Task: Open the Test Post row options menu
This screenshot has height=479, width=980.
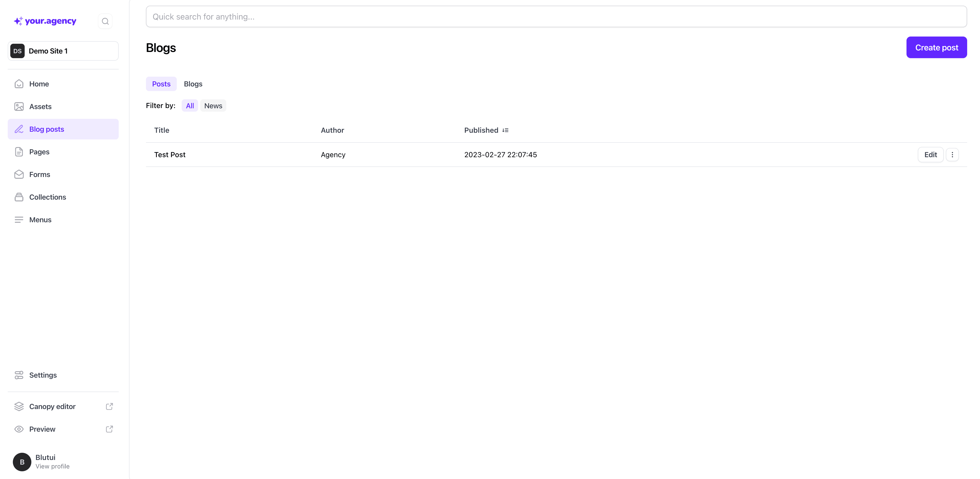Action: (x=953, y=155)
